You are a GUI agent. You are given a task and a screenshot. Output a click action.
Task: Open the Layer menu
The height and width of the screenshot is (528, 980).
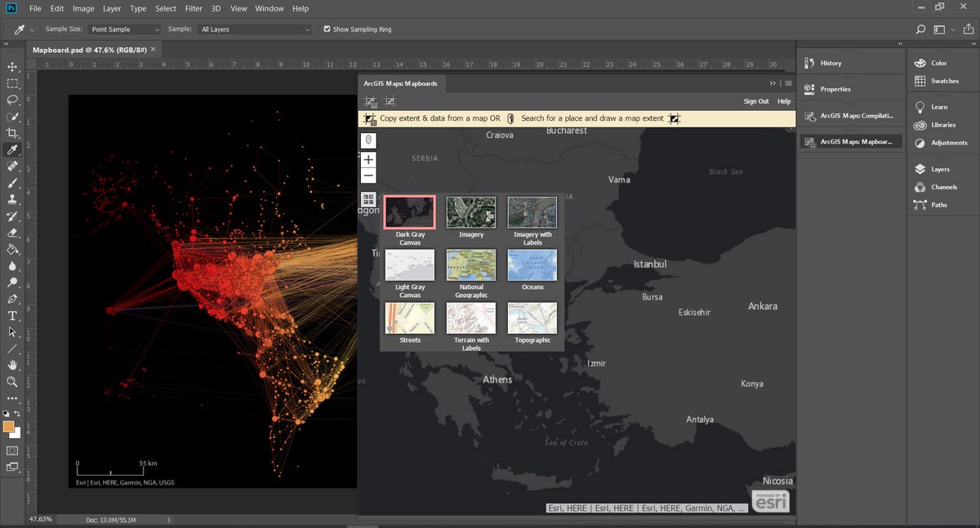click(110, 8)
